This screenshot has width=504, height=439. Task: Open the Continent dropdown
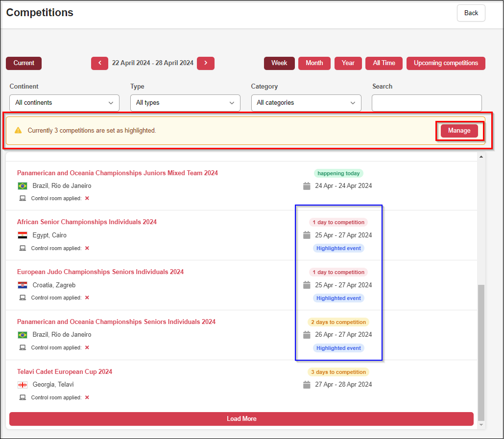click(x=64, y=103)
